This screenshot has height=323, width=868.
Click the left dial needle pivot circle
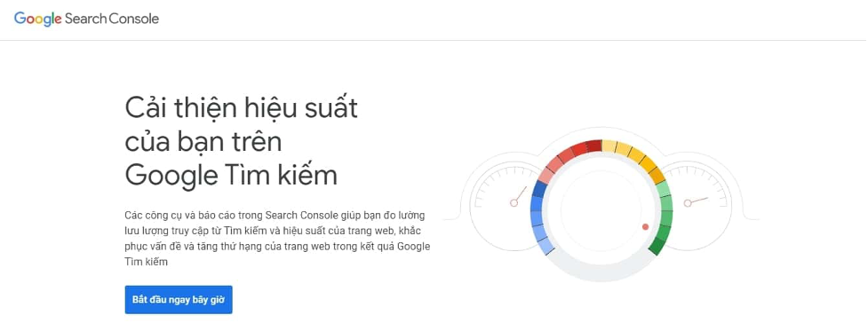tap(514, 203)
